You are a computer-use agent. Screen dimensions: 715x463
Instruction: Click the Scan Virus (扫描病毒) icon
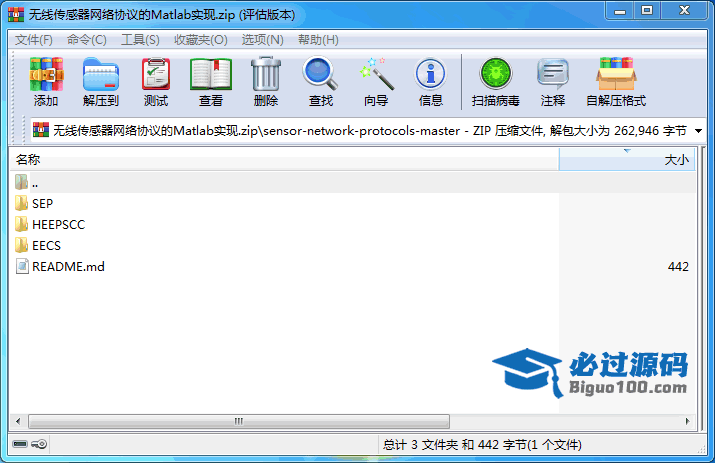click(x=496, y=73)
